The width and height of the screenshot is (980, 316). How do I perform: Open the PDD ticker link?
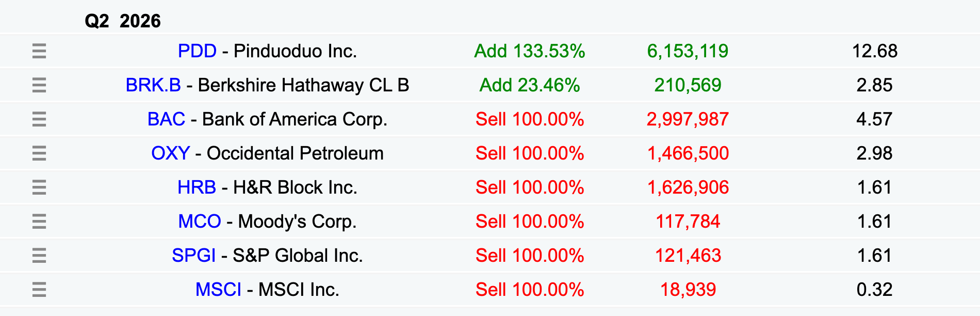197,51
